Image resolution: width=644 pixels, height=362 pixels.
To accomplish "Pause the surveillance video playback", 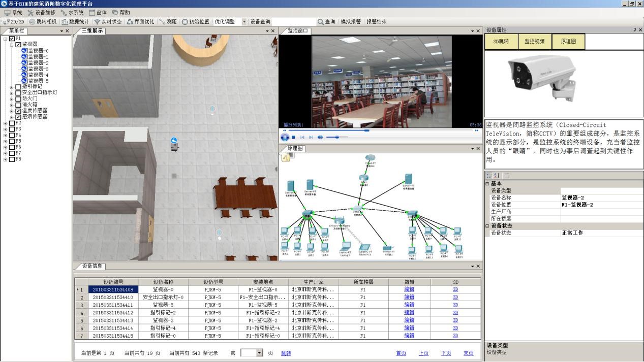I will tap(285, 137).
